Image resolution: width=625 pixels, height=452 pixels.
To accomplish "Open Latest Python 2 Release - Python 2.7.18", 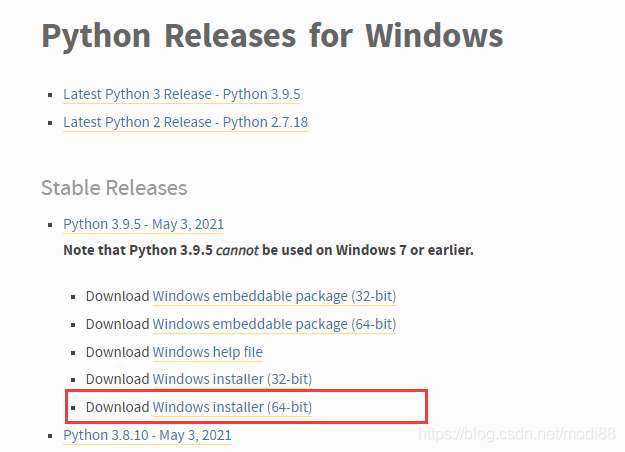I will (x=185, y=122).
